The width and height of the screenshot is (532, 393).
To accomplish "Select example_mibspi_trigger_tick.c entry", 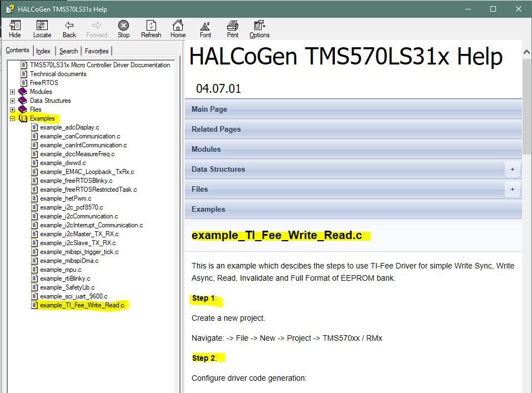I will coord(79,252).
